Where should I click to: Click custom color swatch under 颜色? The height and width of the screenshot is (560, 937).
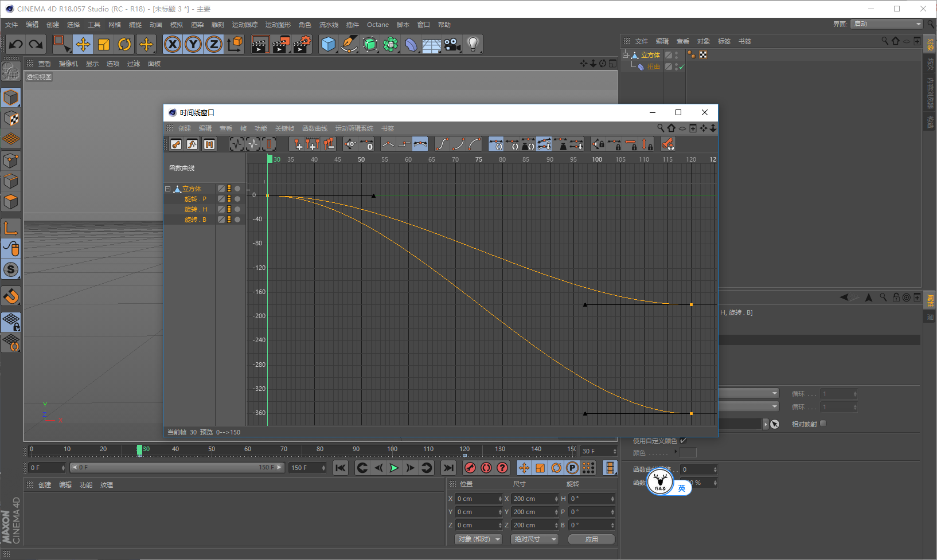coord(688,453)
